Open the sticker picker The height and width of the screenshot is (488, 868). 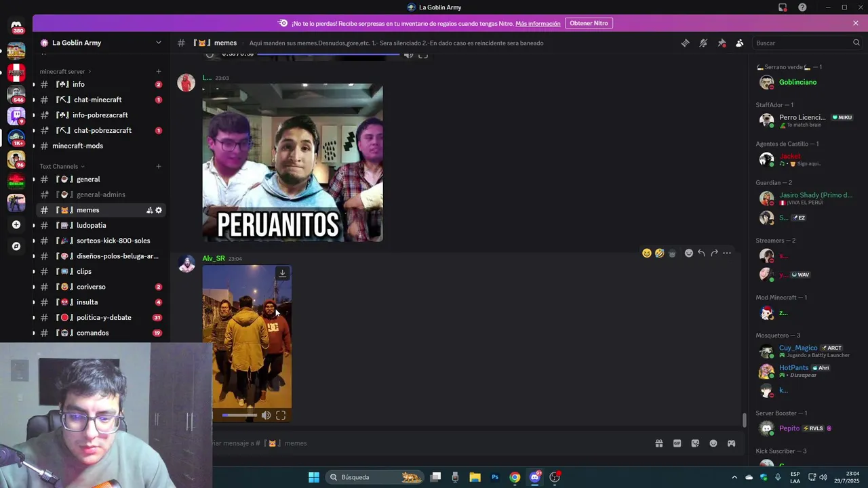pos(695,443)
